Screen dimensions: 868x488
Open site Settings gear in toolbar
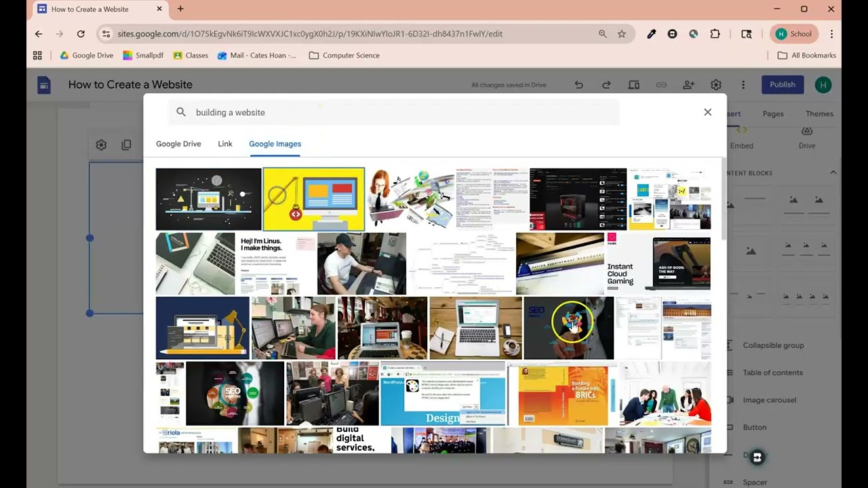pos(716,85)
